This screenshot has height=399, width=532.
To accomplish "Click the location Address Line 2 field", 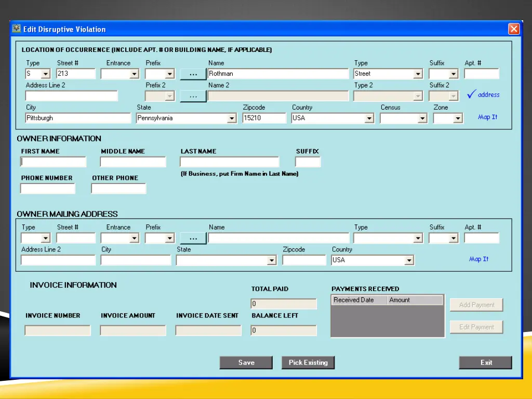I will click(x=72, y=96).
